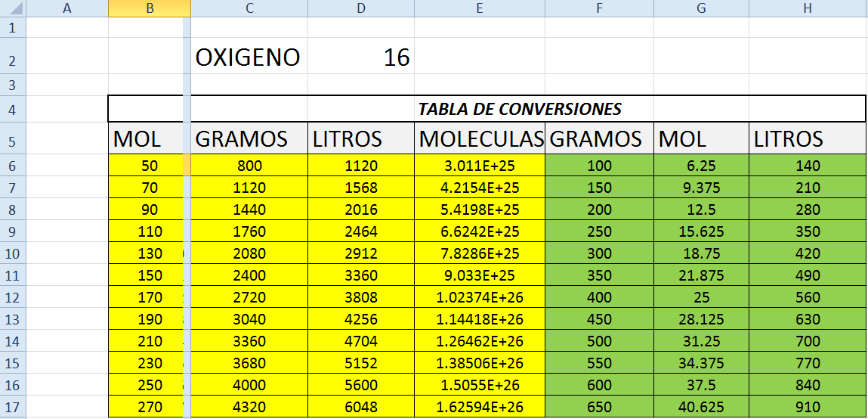The image size is (868, 419).
Task: Select cell showing 7.8286E+25
Action: (x=480, y=253)
